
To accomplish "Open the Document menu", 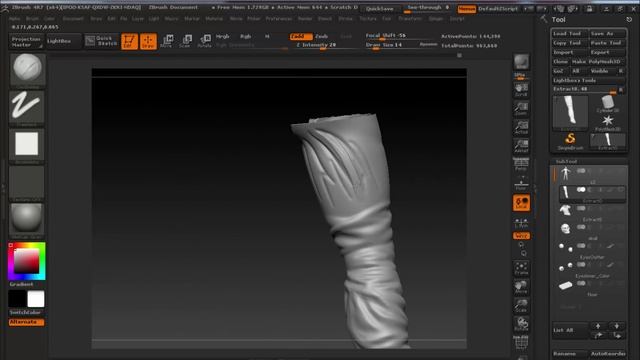I will pyautogui.click(x=73, y=19).
